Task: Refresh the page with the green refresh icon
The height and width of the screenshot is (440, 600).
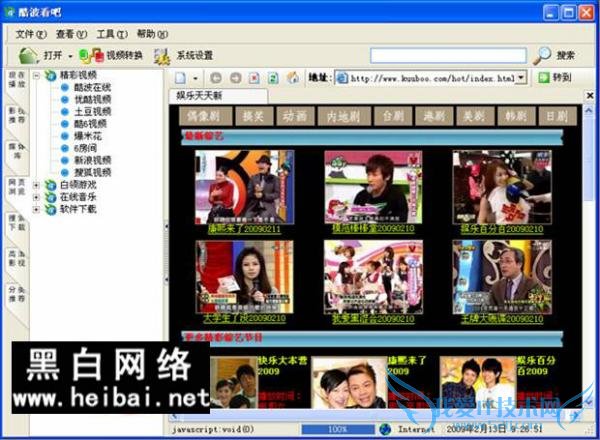Action: [273, 78]
